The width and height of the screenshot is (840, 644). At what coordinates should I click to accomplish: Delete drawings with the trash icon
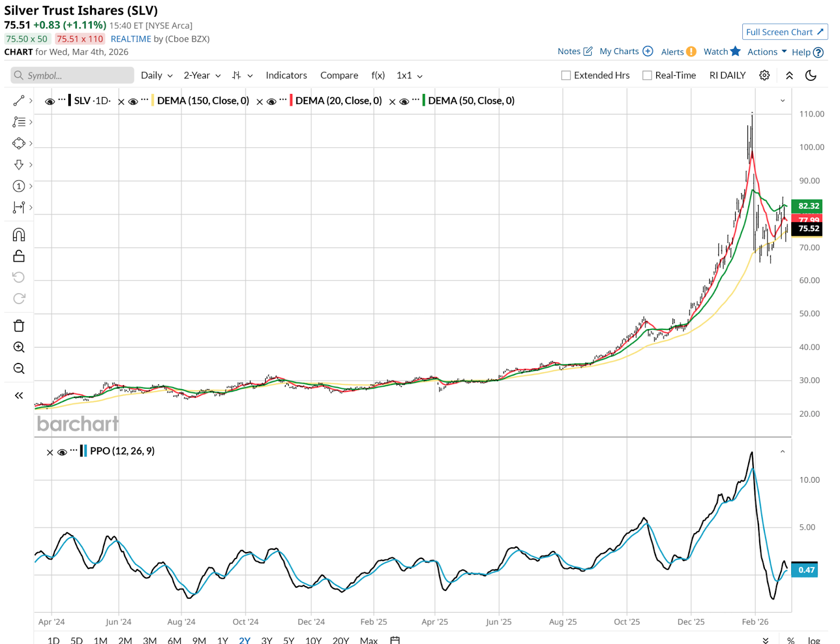[19, 326]
